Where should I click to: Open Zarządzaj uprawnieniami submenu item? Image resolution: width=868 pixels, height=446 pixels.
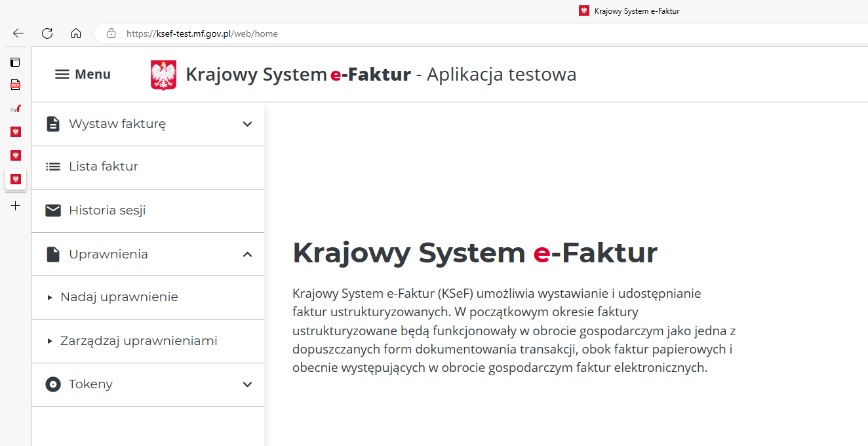click(x=138, y=341)
